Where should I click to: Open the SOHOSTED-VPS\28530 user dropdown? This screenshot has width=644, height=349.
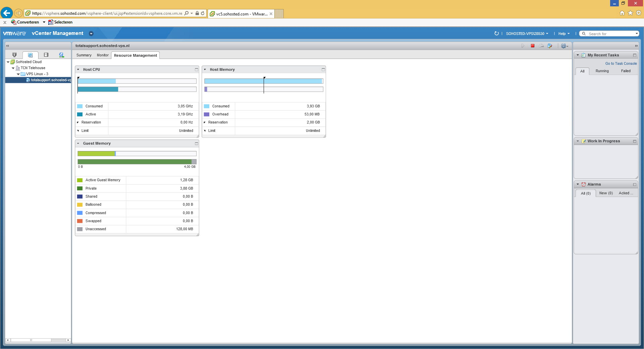pyautogui.click(x=527, y=34)
